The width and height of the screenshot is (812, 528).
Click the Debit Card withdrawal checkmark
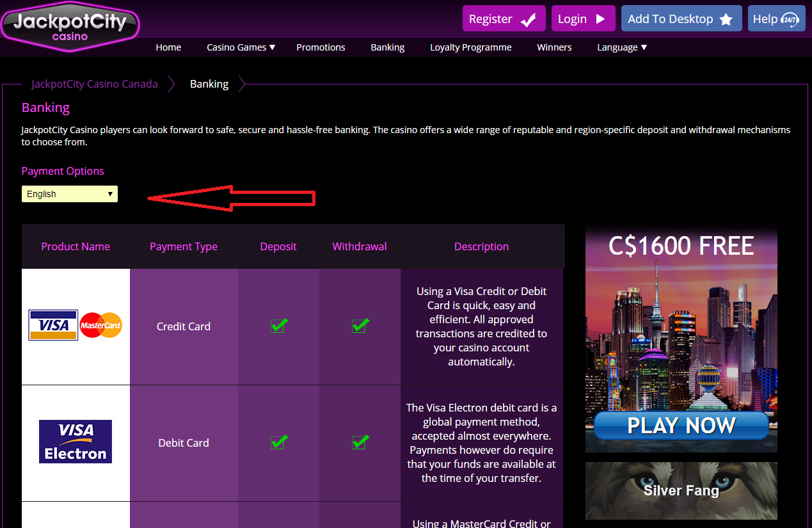point(360,442)
